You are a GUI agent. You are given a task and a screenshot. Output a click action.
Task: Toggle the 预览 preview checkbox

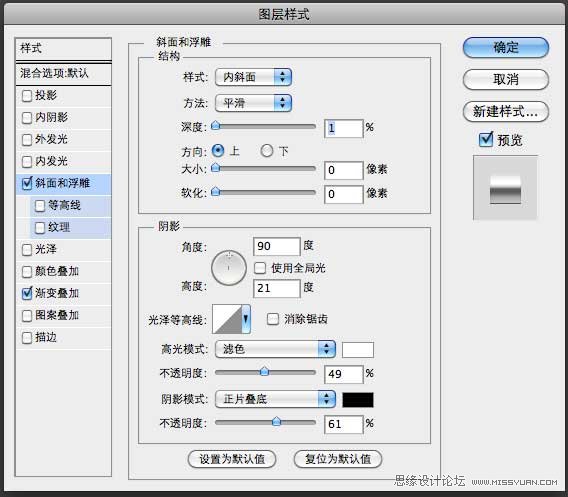[486, 139]
